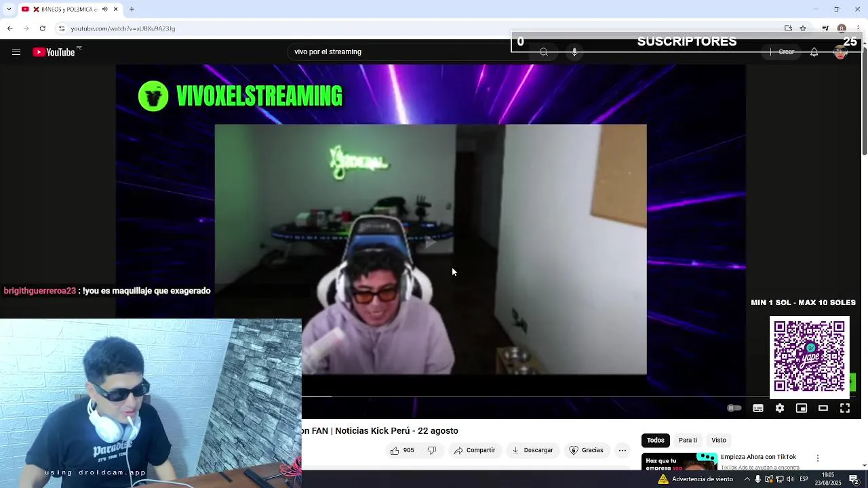Screen dimensions: 868x488
Task: Start voice search with the microphone icon
Action: point(574,52)
